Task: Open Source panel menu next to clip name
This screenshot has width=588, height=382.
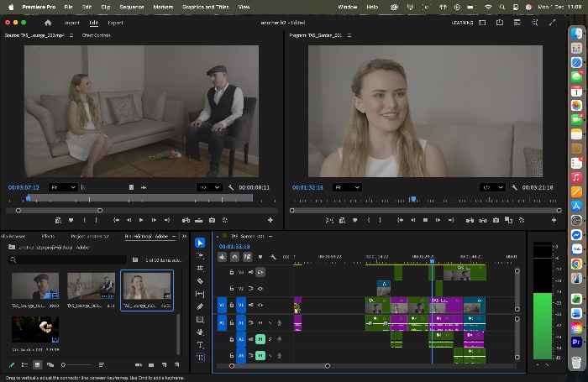Action: coord(71,35)
